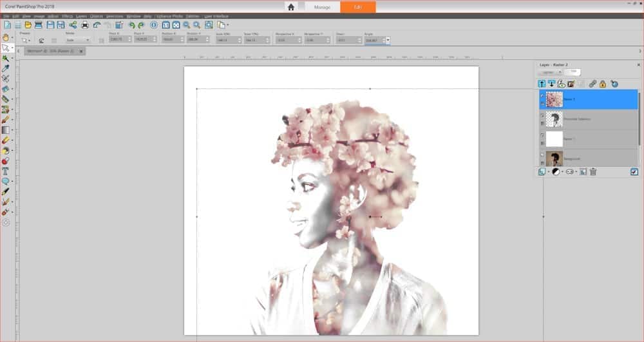This screenshot has height=342, width=644.
Task: Select the Pan hand tool
Action: [6, 37]
